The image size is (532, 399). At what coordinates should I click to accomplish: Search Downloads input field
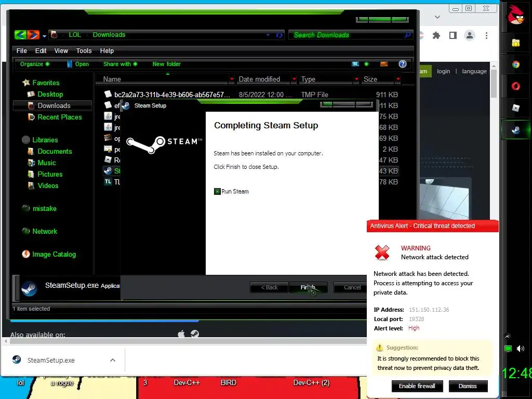click(346, 35)
